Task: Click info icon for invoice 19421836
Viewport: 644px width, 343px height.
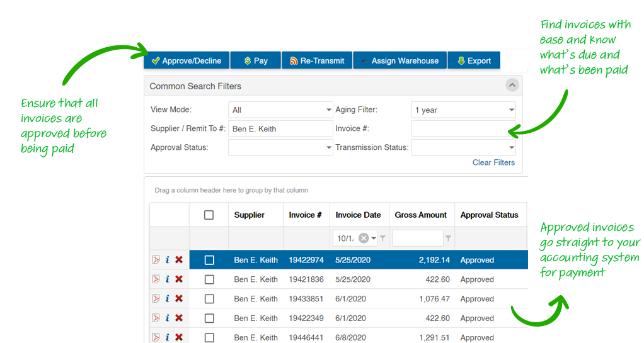Action: click(167, 279)
